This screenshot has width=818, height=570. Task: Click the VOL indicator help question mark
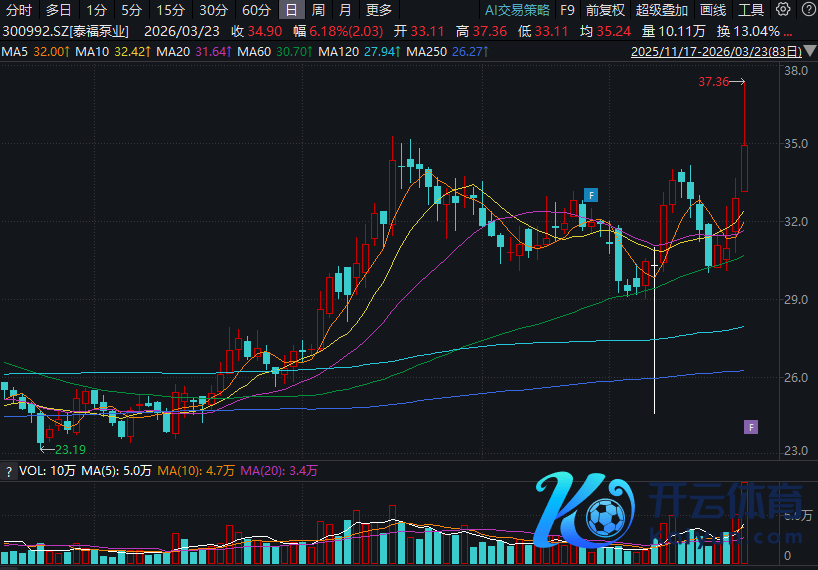(8, 470)
